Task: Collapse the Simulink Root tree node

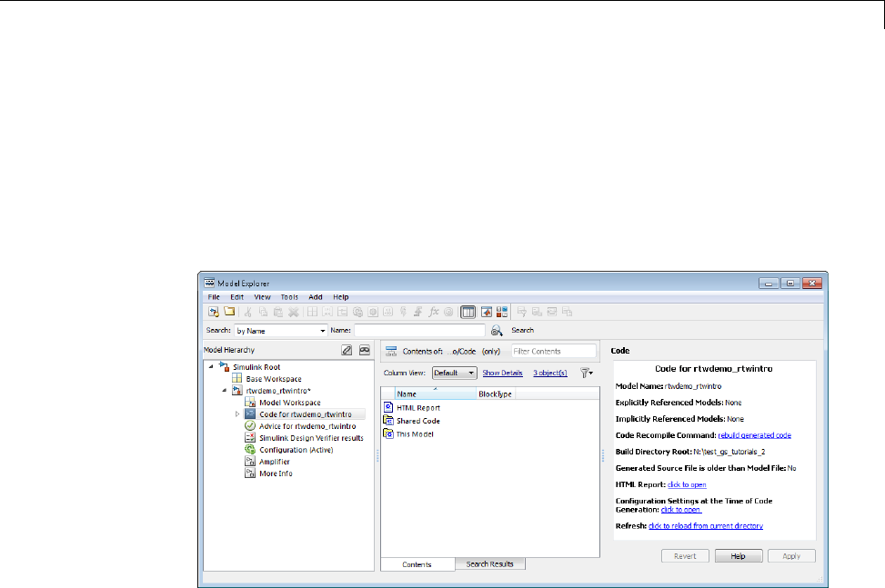Action: (212, 366)
